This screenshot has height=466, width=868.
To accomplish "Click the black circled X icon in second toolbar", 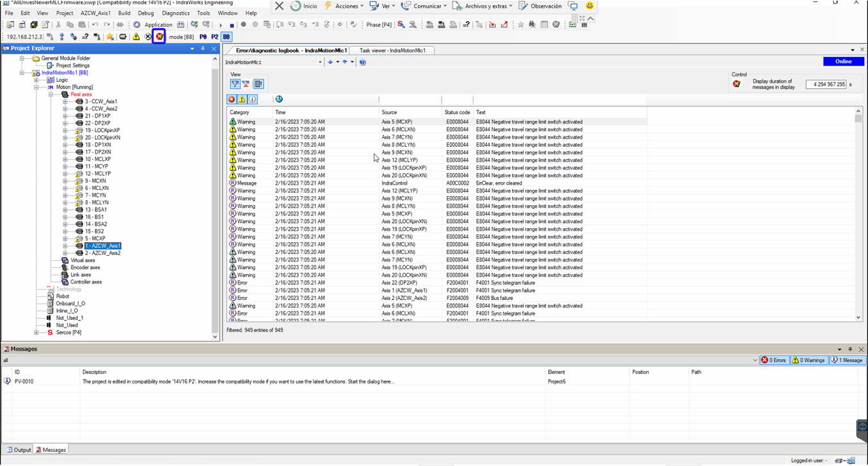I will [x=148, y=37].
